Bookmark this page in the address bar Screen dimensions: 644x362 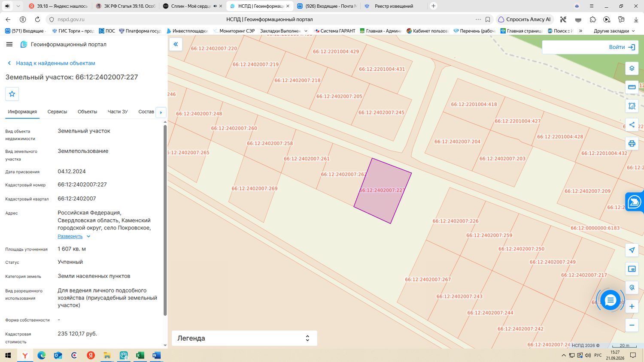click(488, 19)
